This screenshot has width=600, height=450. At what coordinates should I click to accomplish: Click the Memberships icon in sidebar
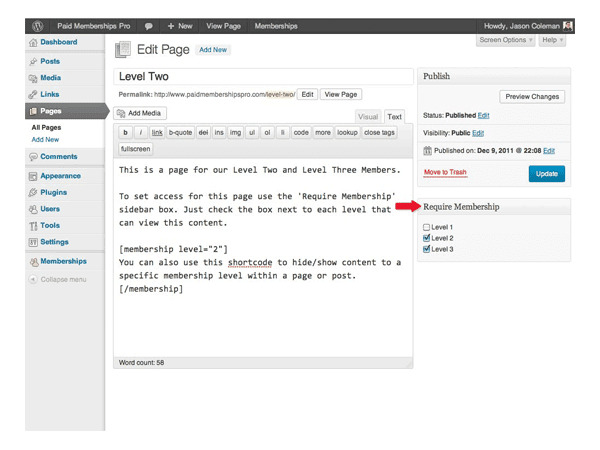33,262
